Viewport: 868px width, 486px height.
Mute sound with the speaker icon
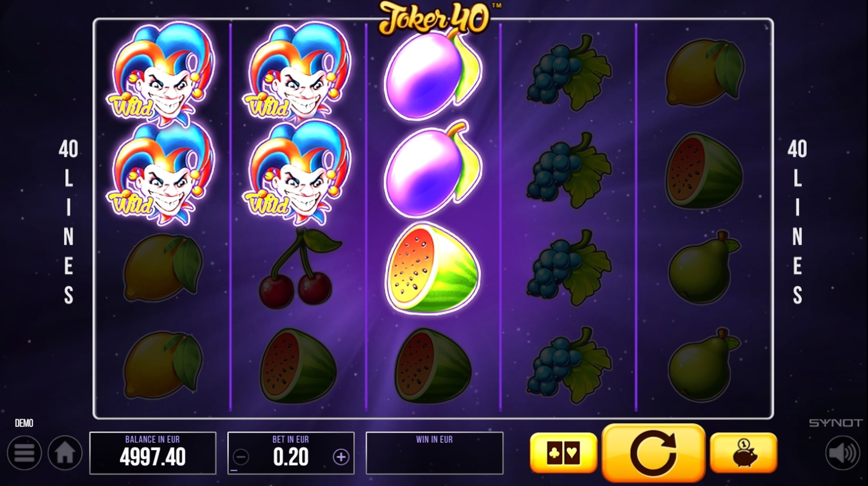coord(842,453)
